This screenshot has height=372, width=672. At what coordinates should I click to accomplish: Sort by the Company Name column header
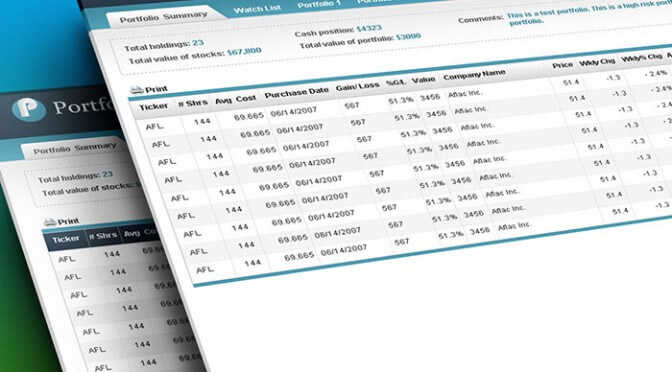point(474,75)
